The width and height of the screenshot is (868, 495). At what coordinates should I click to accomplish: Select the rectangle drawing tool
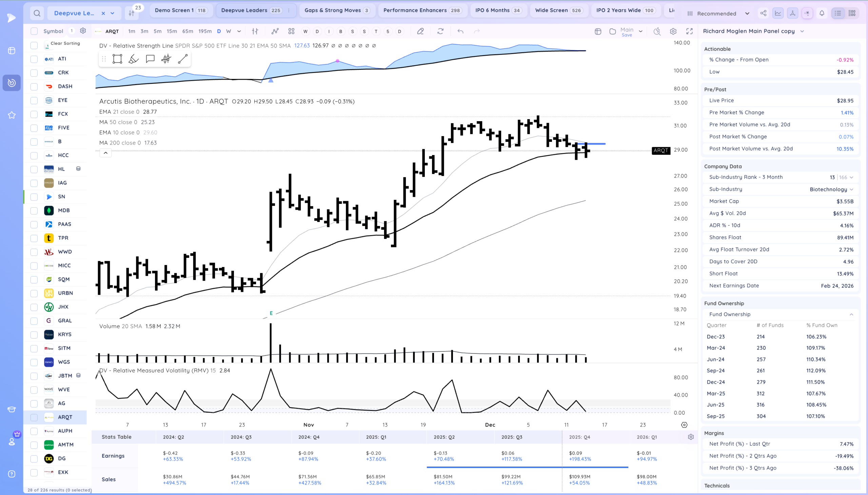117,59
